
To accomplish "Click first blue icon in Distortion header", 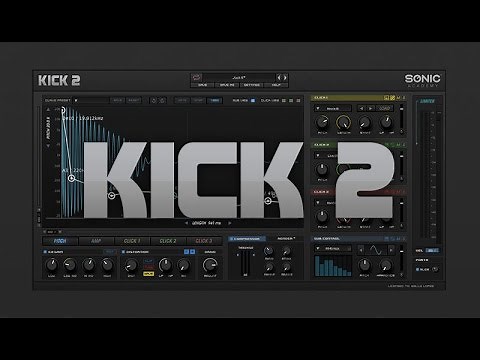I will 187,252.
